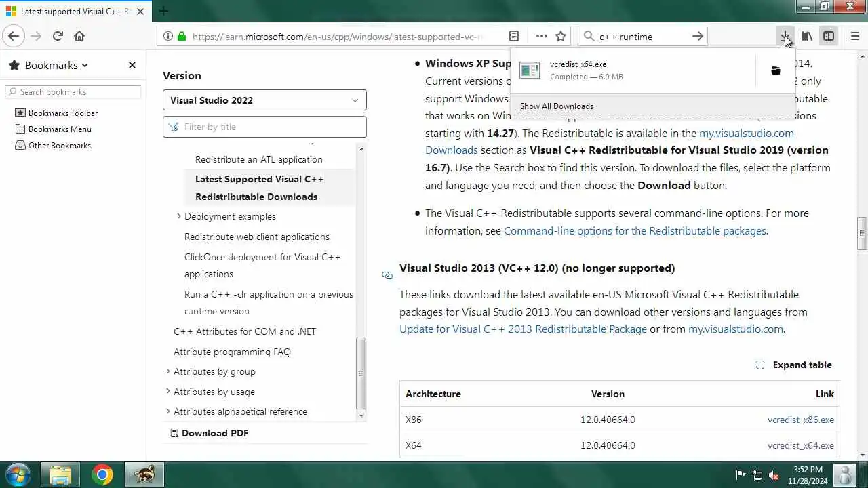Click the downloads toolbar arrow
This screenshot has width=868, height=488.
[785, 36]
